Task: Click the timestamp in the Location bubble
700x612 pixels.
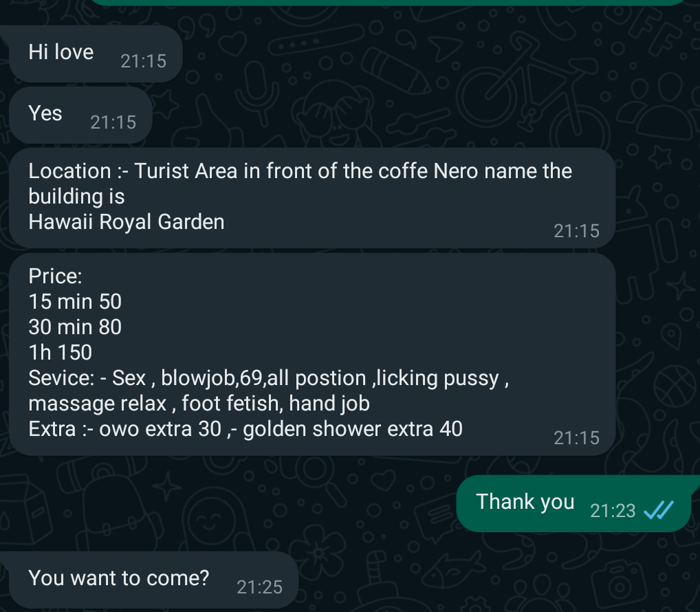Action: [576, 231]
